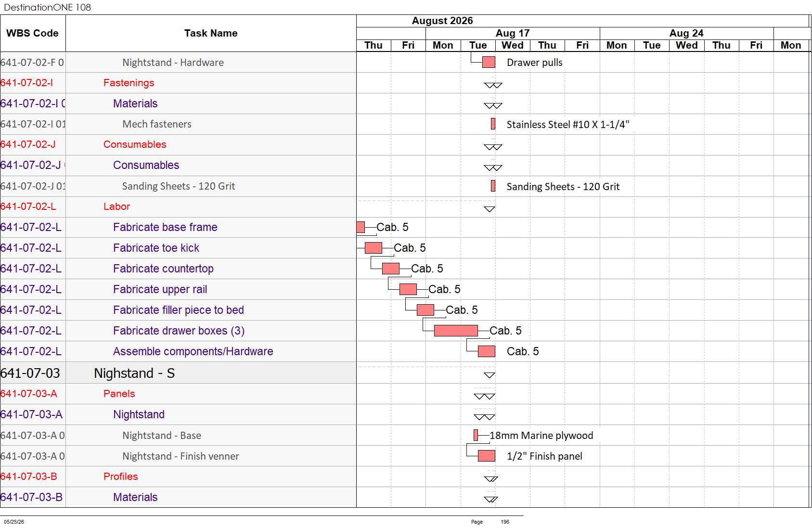
Task: Click the Task Name column header
Action: click(x=211, y=33)
